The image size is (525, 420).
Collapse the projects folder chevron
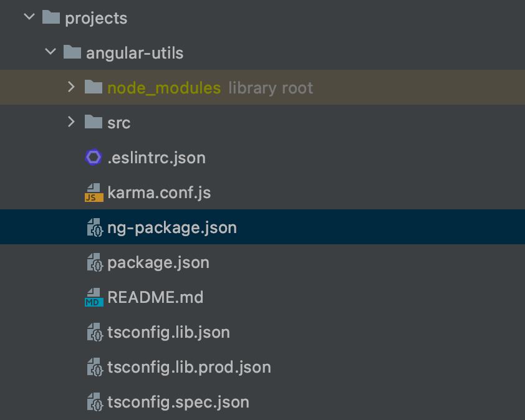coord(29,16)
